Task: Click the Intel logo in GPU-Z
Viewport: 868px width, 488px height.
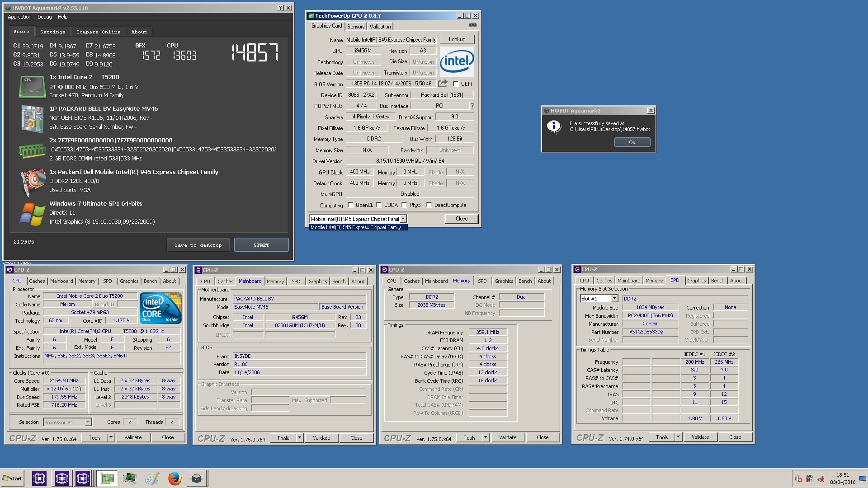Action: 457,61
